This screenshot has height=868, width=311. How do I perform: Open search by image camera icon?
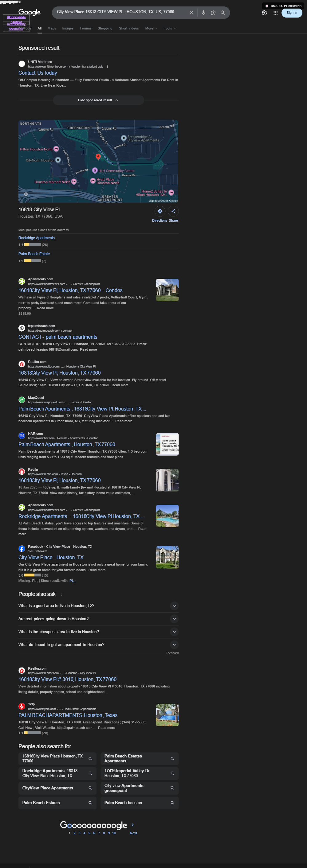click(x=215, y=13)
